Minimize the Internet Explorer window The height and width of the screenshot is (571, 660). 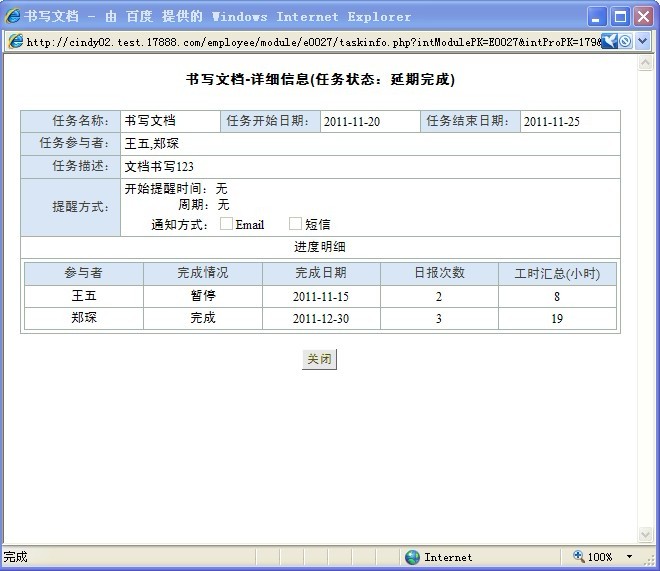coord(597,16)
